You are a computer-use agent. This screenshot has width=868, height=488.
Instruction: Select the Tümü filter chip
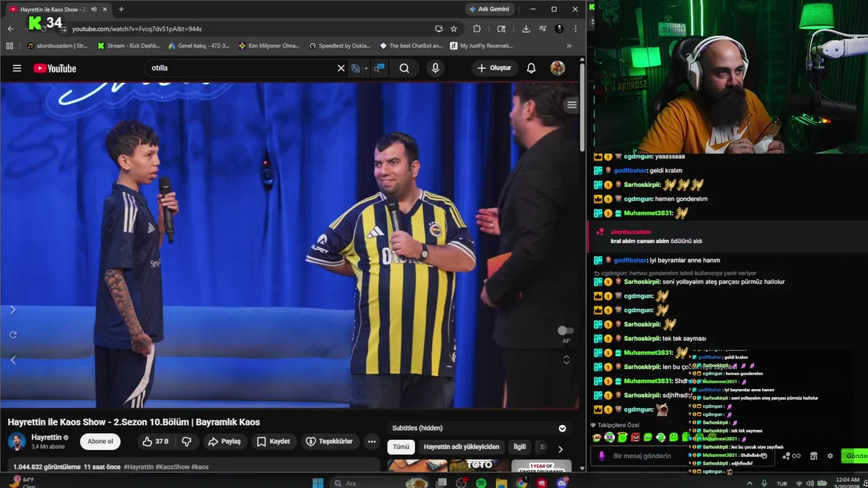coord(401,447)
